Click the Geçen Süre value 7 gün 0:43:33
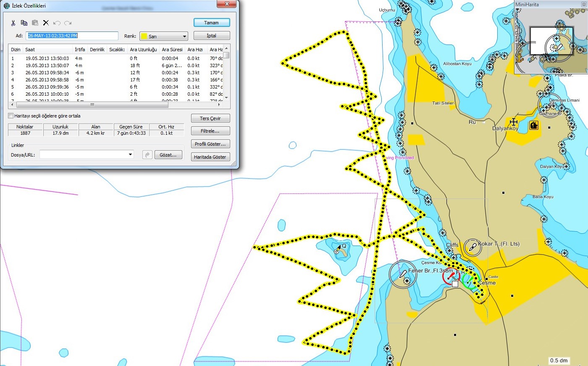 pyautogui.click(x=131, y=133)
